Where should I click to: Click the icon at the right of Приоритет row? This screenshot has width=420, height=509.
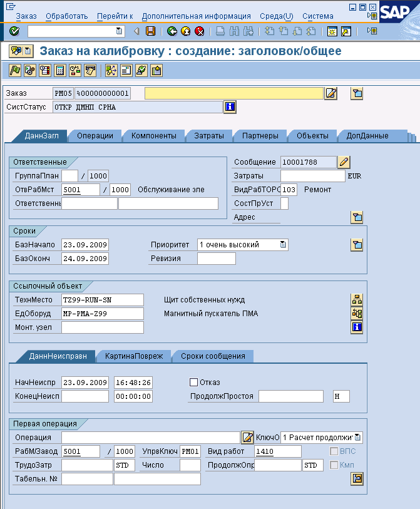(x=357, y=245)
